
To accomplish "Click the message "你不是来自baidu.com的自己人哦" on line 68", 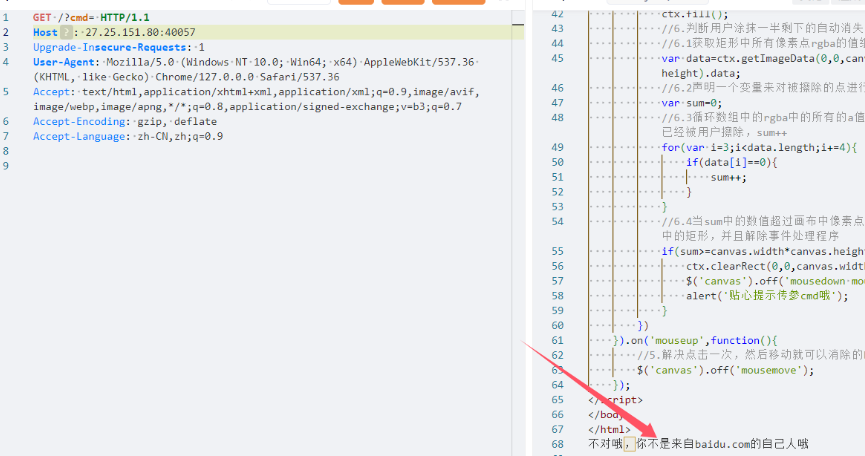I will click(723, 444).
